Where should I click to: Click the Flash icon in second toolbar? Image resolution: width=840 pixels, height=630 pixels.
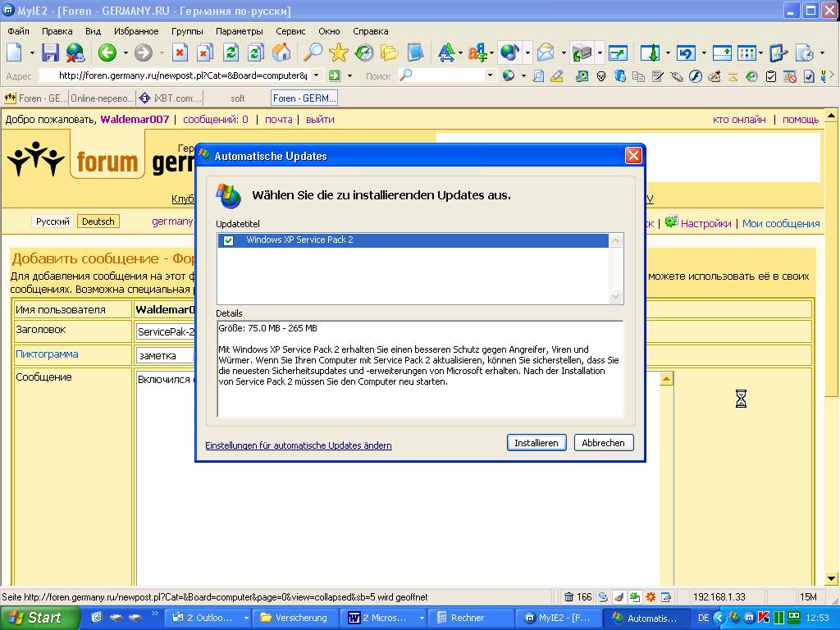[696, 76]
